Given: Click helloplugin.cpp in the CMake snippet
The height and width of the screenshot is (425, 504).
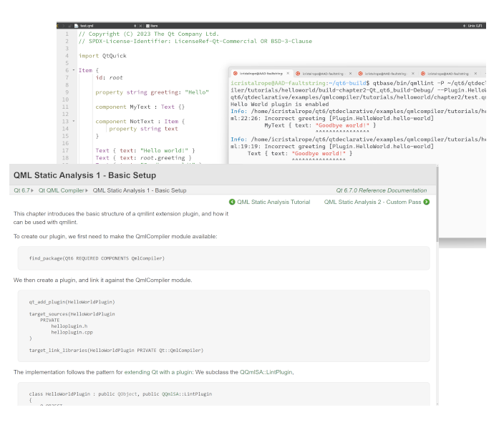Looking at the screenshot, I should click(72, 332).
